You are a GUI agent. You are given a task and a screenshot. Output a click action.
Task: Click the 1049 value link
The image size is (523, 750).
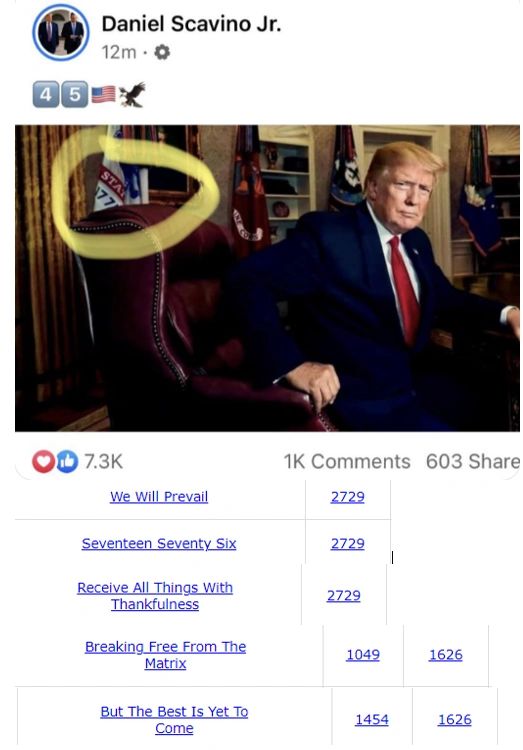click(x=363, y=654)
